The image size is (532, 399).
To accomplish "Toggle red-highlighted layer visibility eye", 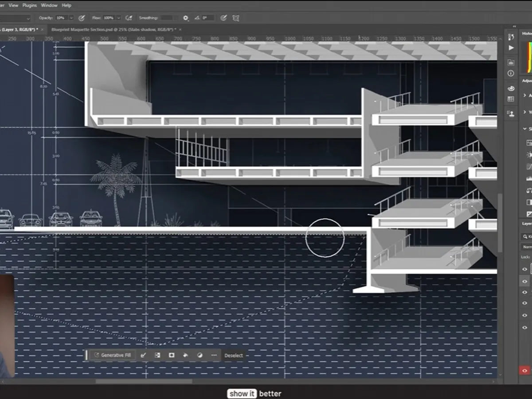I will click(x=524, y=371).
